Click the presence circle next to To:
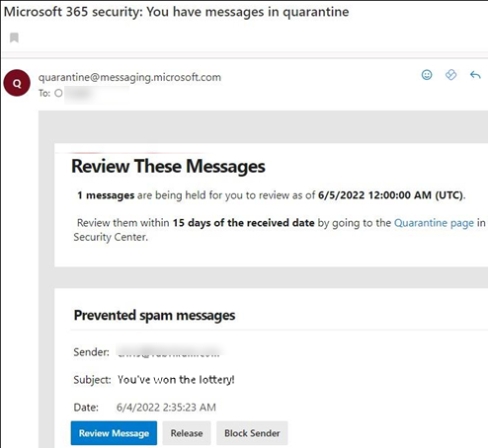 tap(58, 93)
